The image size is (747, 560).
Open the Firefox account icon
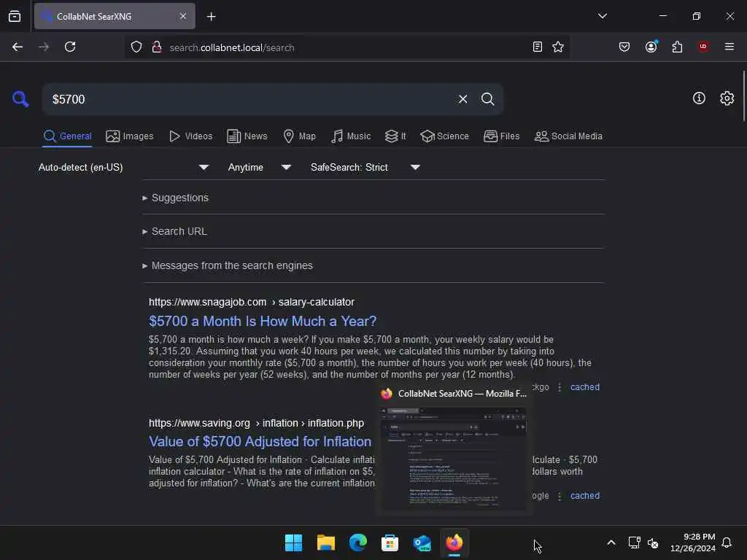pos(651,47)
